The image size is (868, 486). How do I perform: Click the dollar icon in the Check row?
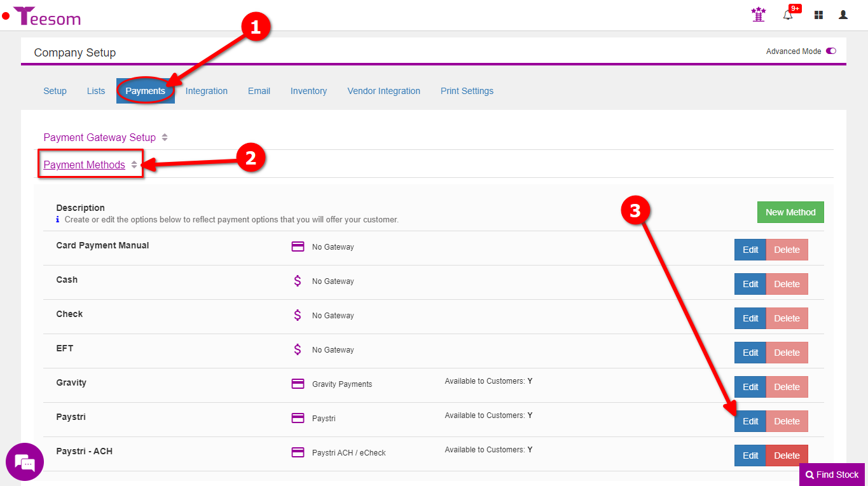[298, 315]
